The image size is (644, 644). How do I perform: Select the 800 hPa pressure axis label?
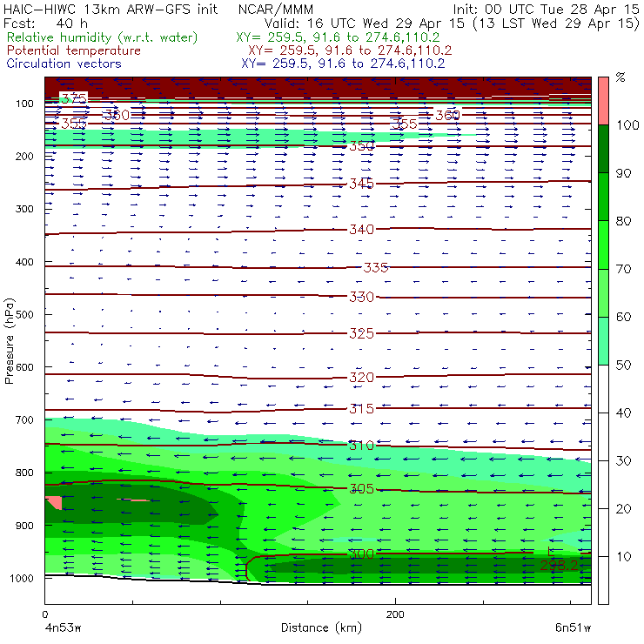(x=24, y=473)
